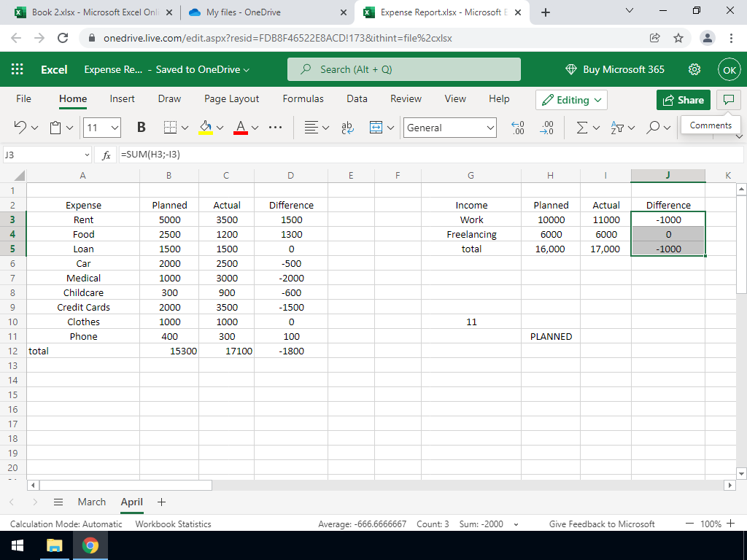The image size is (747, 560).
Task: Click the Paste clipboard icon
Action: click(56, 128)
